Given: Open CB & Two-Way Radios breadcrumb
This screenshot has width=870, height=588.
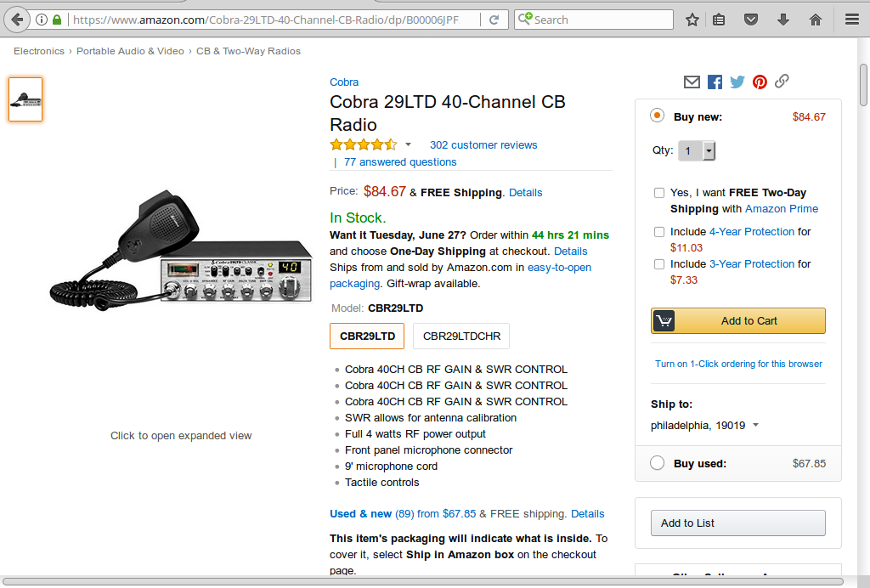Looking at the screenshot, I should pyautogui.click(x=248, y=51).
